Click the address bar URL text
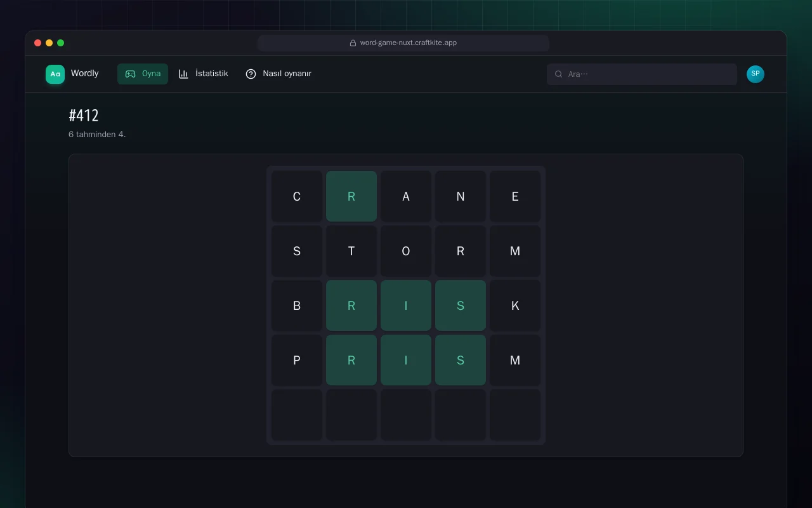The image size is (812, 508). tap(409, 43)
